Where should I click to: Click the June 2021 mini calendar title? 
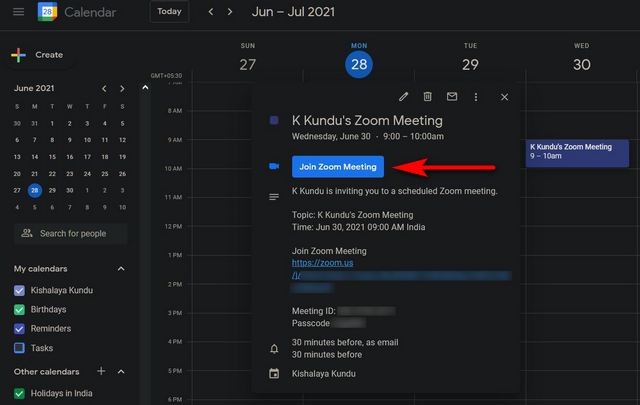(x=34, y=88)
